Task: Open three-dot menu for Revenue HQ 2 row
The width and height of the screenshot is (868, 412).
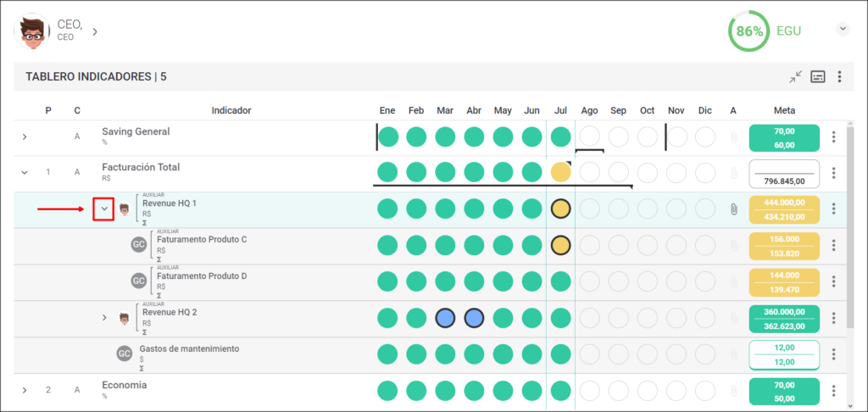Action: coord(834,319)
